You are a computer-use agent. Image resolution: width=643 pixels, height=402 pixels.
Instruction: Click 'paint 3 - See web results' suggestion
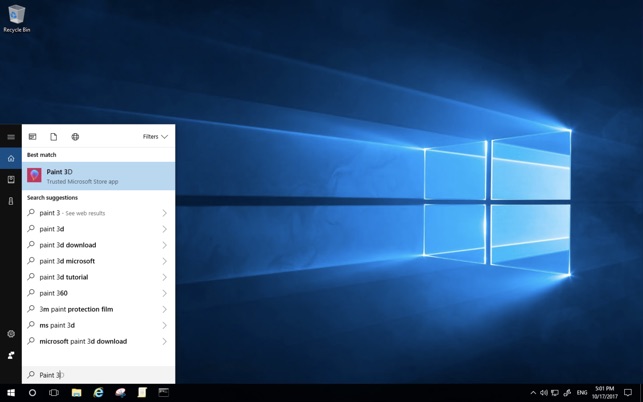[72, 213]
